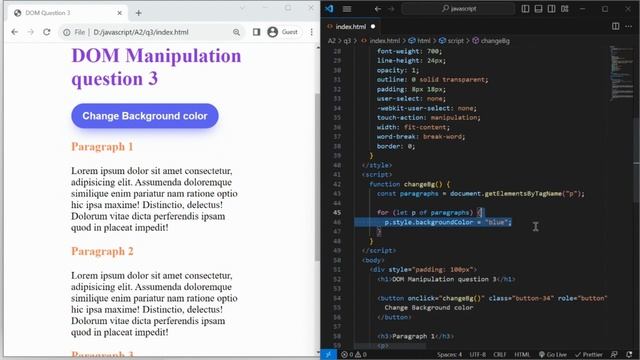Click scroll-up arrow of browser scrollbar
The image size is (640, 360).
click(318, 48)
